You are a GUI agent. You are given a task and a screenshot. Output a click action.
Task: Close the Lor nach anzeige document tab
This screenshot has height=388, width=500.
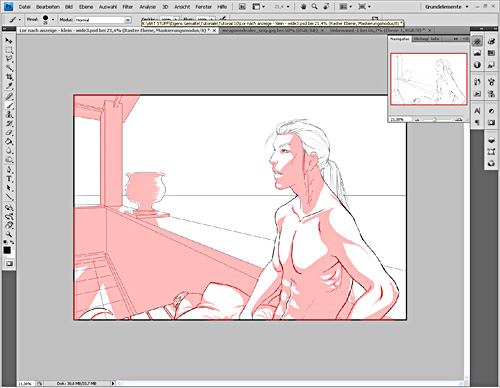215,30
